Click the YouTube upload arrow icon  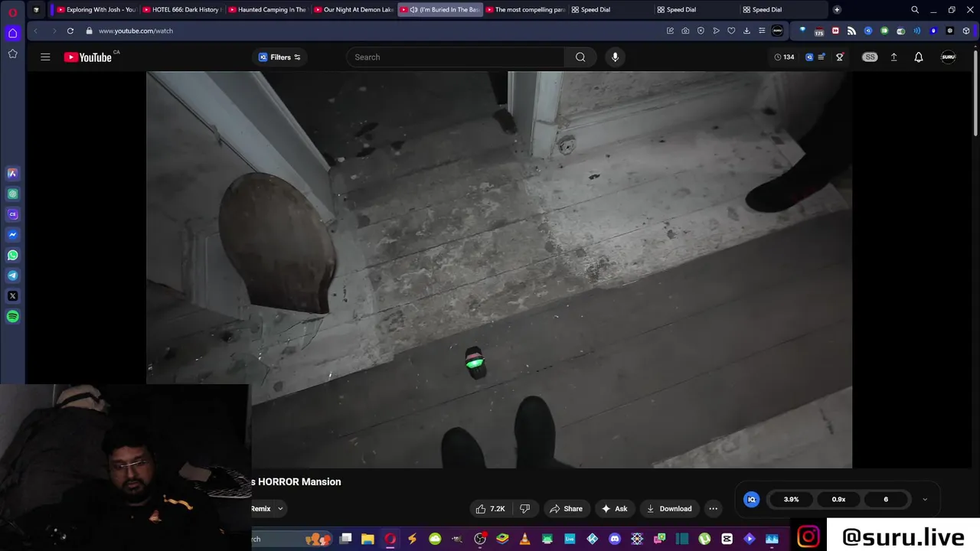pyautogui.click(x=893, y=57)
